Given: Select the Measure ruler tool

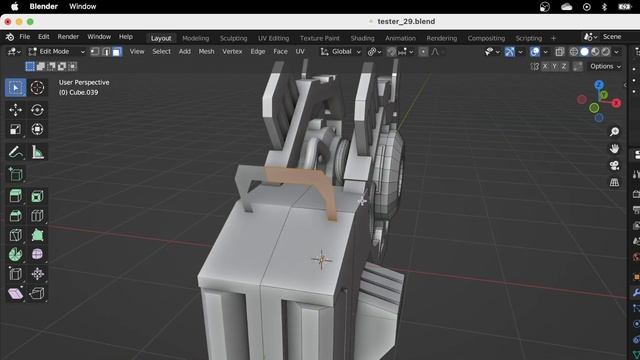Looking at the screenshot, I should pos(37,152).
